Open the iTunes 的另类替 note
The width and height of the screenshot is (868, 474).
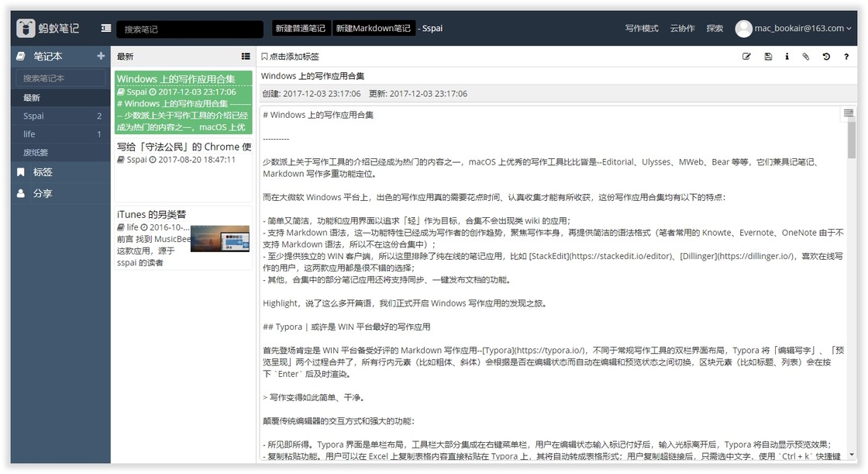(183, 238)
